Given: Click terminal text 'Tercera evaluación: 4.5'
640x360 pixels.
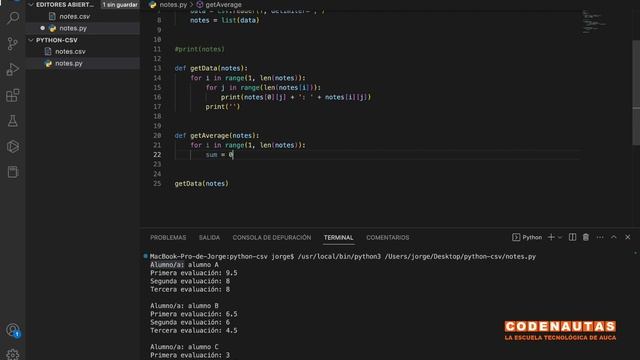Looking at the screenshot, I should point(193,330).
